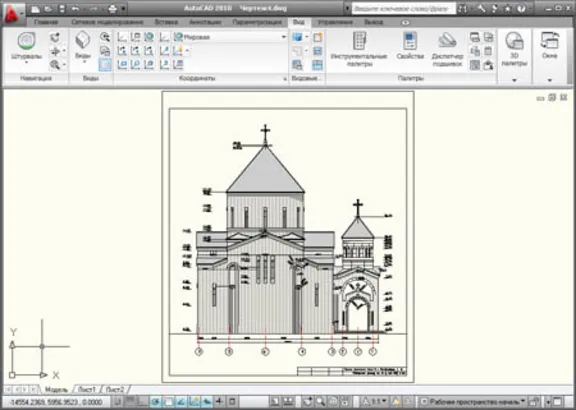Click the keyword search input field

[x=403, y=8]
